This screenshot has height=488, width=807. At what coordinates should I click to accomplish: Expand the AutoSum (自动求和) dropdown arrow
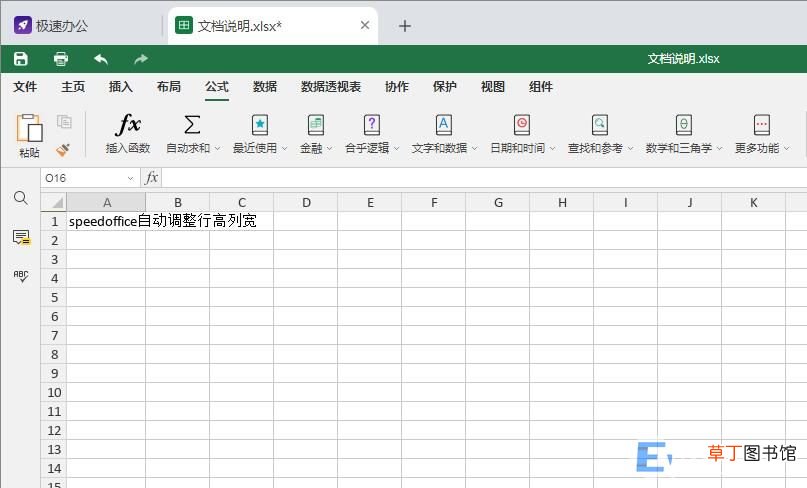218,148
